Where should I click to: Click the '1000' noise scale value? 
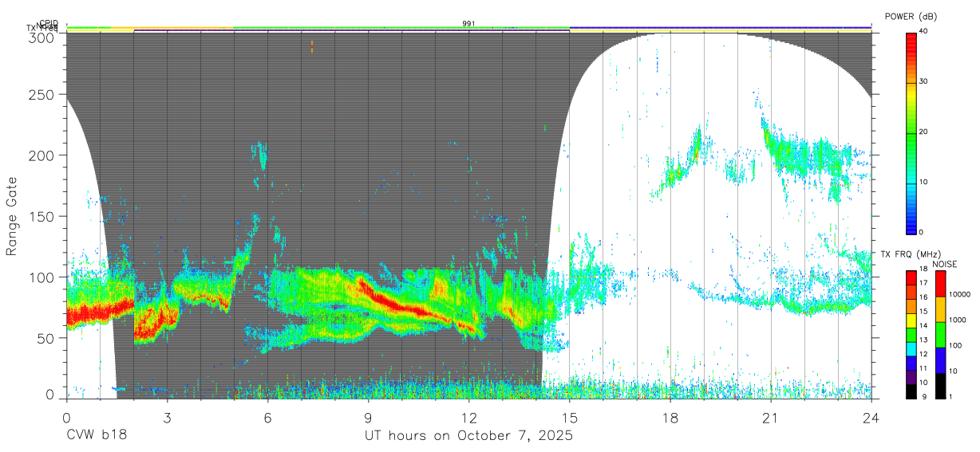(x=956, y=320)
